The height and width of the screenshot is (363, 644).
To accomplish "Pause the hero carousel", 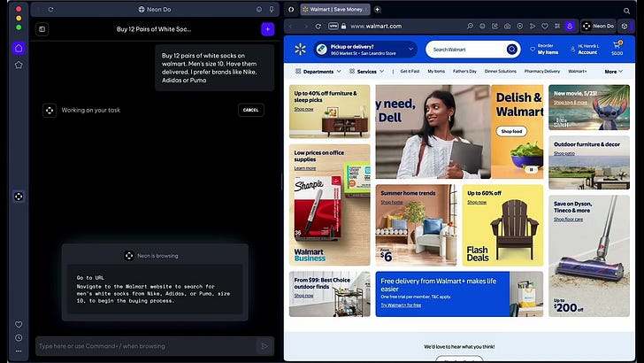I will click(531, 169).
